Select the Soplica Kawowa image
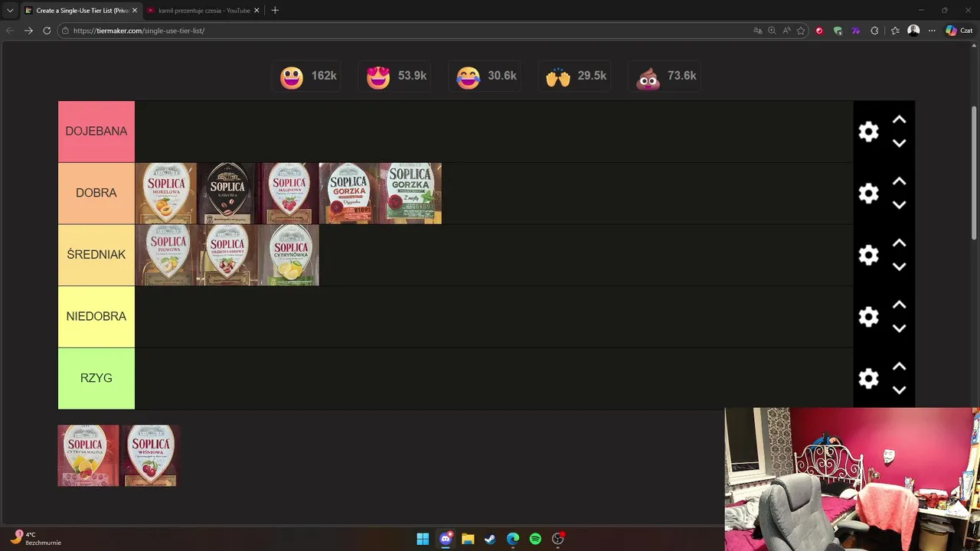 click(227, 193)
